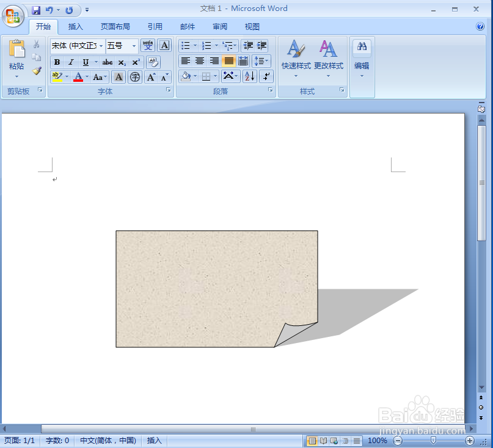Switch to the 视图 tab
Viewport: 493px width, 448px height.
tap(252, 27)
